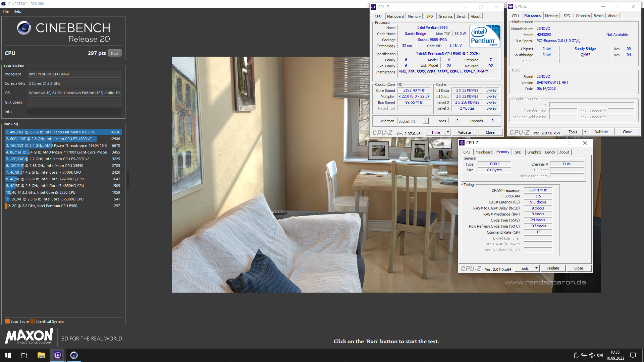The height and width of the screenshot is (362, 644).
Task: Click Close button in CPU-Z Memory window
Action: [579, 268]
